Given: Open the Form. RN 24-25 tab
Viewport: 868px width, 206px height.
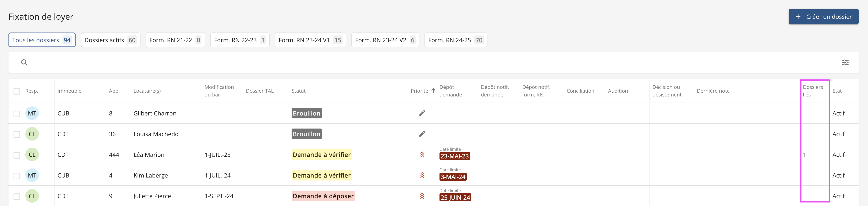Looking at the screenshot, I should tap(456, 40).
